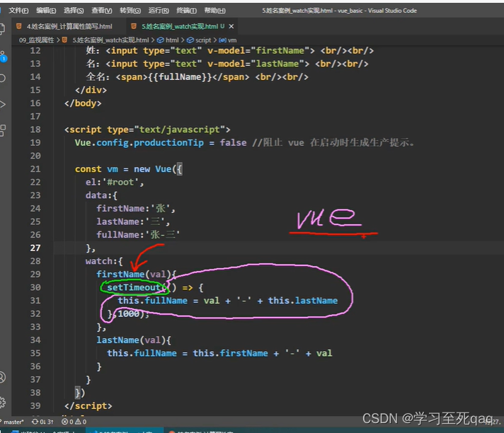Click firstName(val){ on line 29
The height and width of the screenshot is (433, 504).
pyautogui.click(x=137, y=275)
